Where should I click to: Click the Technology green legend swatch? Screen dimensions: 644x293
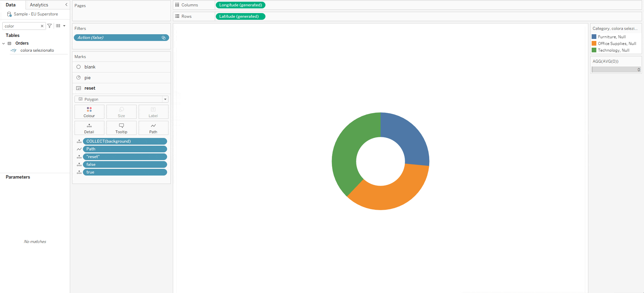pyautogui.click(x=594, y=50)
